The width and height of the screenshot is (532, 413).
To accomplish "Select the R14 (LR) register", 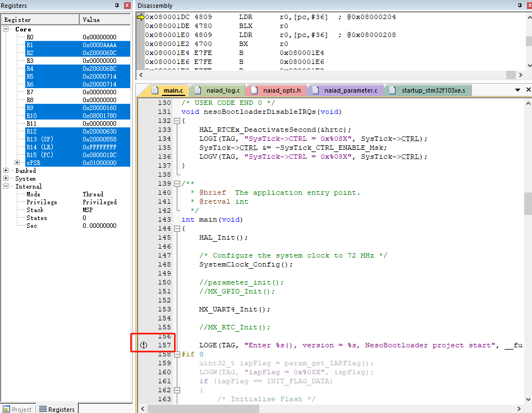I will [x=77, y=147].
